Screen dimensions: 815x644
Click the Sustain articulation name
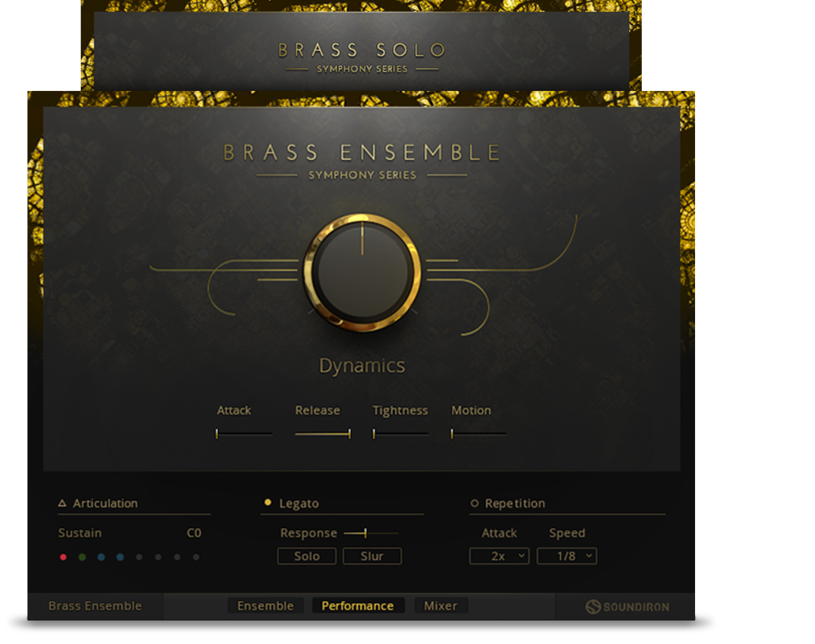(80, 534)
